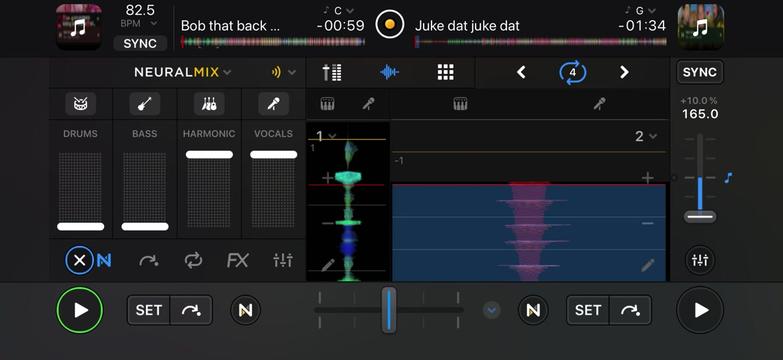The image size is (783, 360).
Task: Click the left deck SYNC button
Action: point(140,43)
